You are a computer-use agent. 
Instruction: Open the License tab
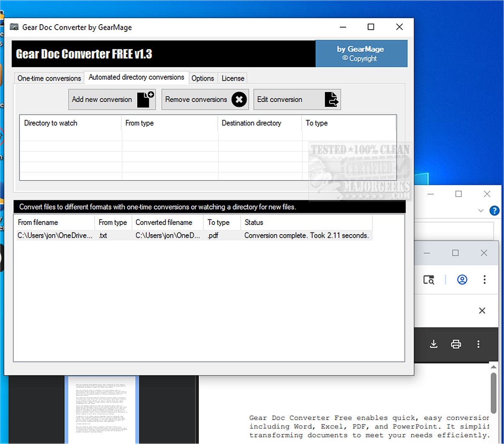[x=233, y=78]
